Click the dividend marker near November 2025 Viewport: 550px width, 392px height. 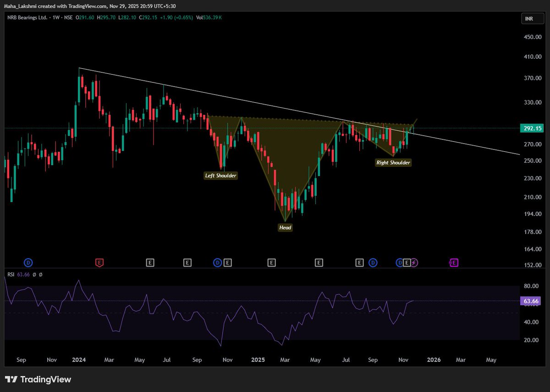point(400,263)
